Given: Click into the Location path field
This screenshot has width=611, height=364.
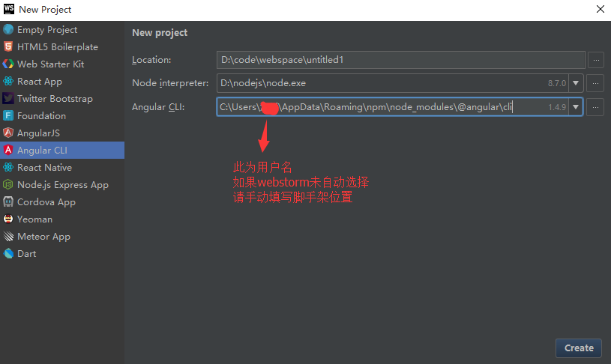Looking at the screenshot, I should pos(401,60).
